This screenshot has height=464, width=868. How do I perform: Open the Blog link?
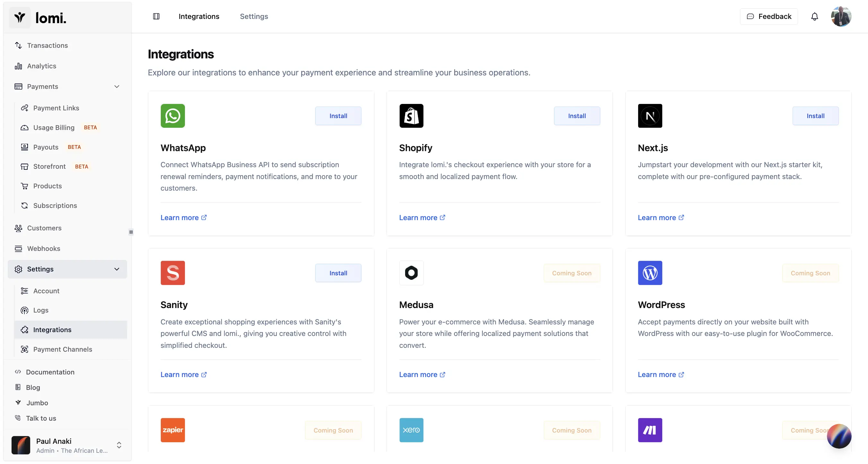(28, 388)
